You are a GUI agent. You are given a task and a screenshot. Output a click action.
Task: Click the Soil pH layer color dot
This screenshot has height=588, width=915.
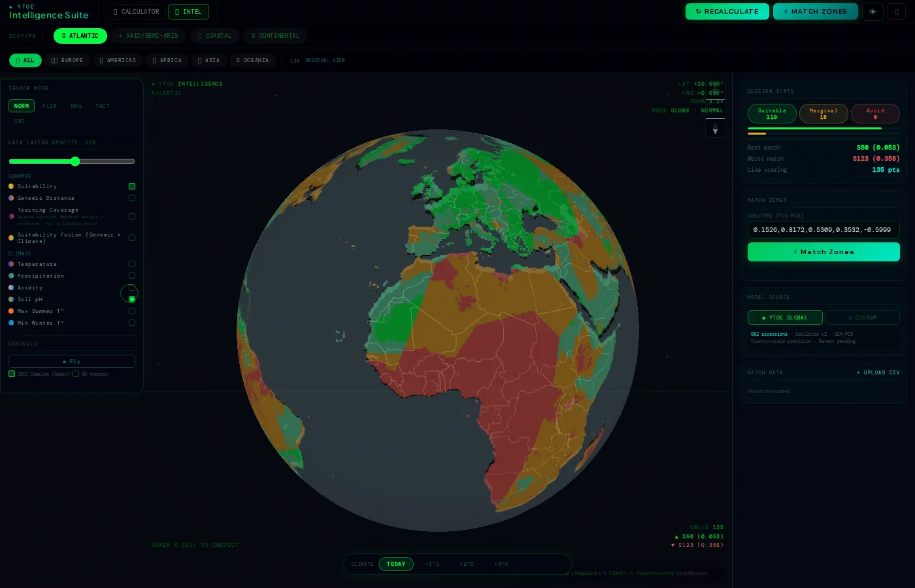tap(11, 299)
